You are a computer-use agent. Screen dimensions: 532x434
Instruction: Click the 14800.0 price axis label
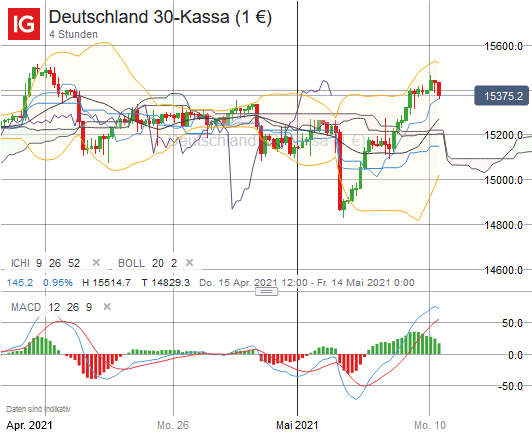(x=504, y=225)
